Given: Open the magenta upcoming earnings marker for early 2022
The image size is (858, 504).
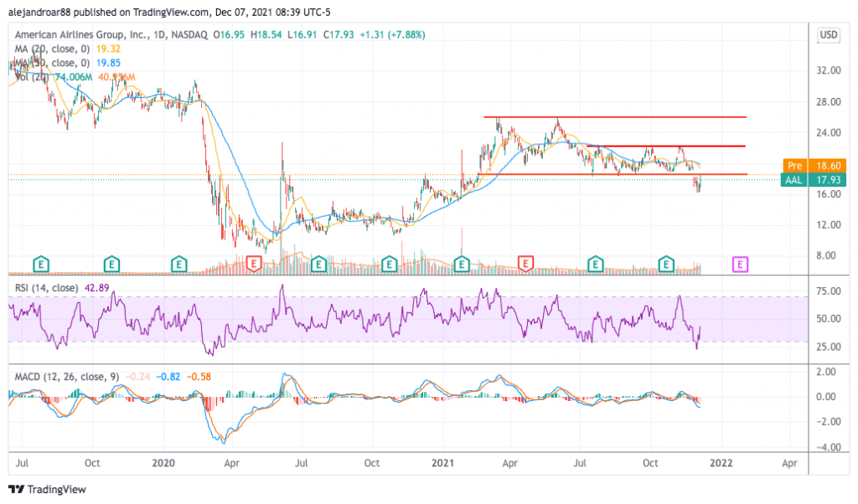Looking at the screenshot, I should tap(740, 265).
